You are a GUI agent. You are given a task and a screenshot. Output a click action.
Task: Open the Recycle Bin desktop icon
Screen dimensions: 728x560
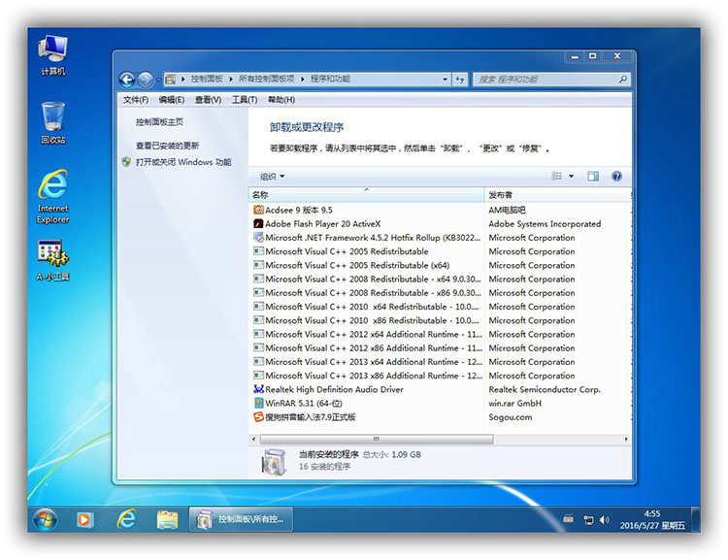[x=53, y=122]
